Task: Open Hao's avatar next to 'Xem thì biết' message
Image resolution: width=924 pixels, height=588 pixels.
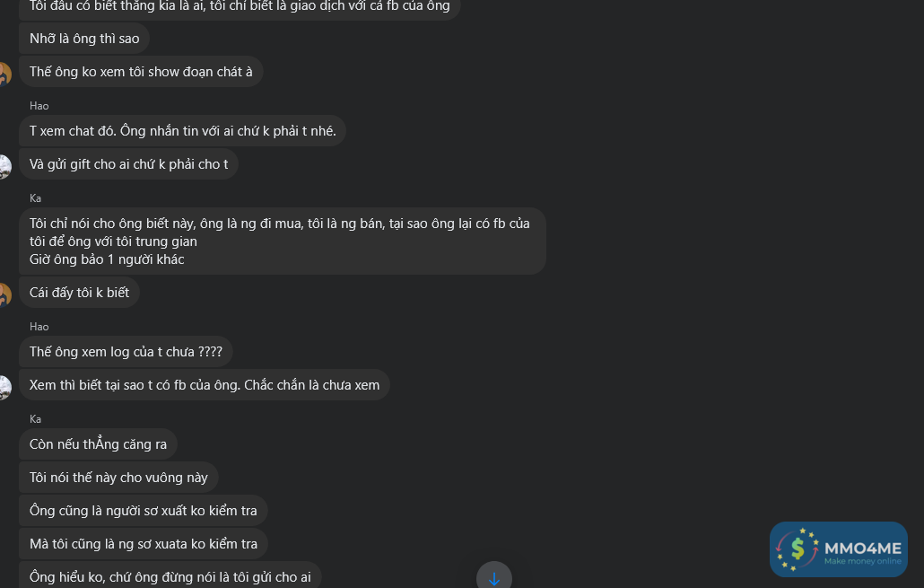Action: tap(4, 387)
